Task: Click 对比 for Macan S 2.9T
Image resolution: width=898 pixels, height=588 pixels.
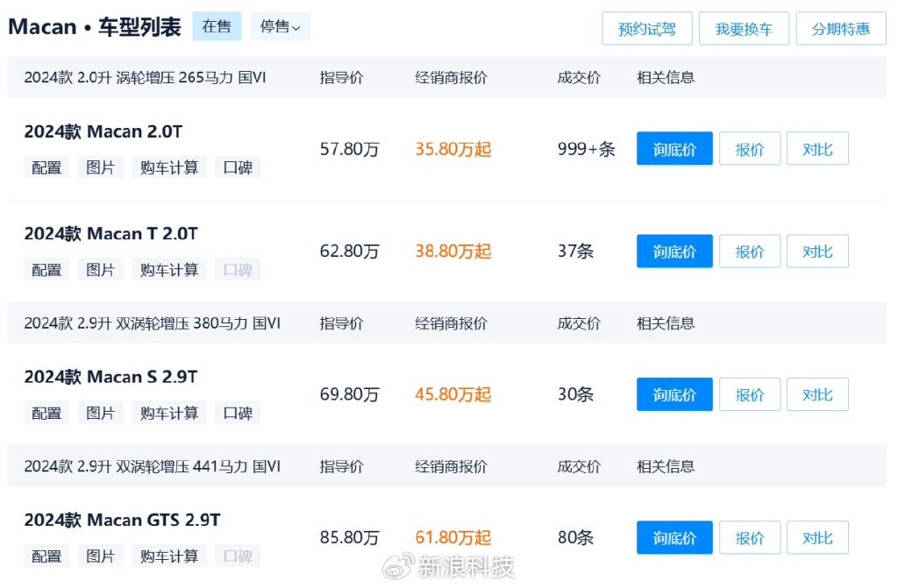Action: [817, 394]
